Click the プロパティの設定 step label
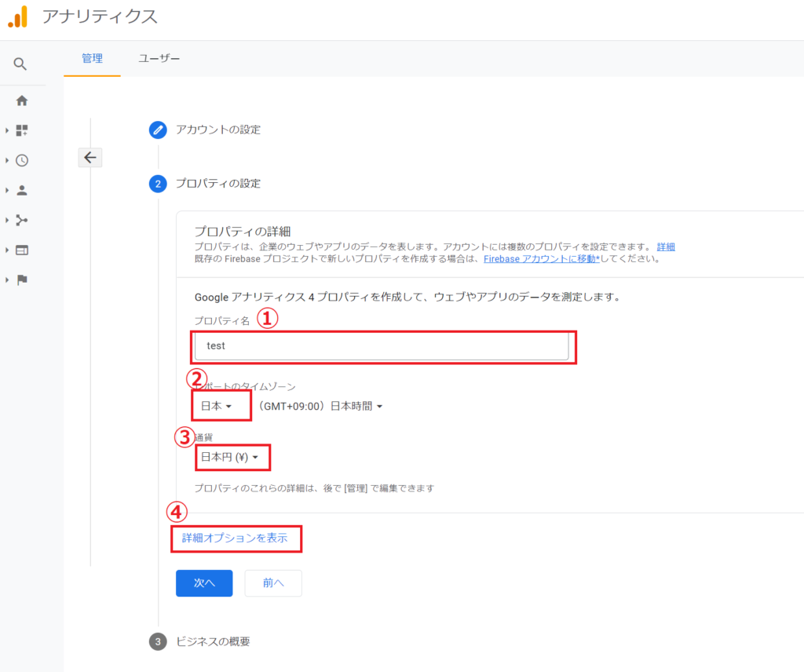The width and height of the screenshot is (804, 672). [x=218, y=184]
